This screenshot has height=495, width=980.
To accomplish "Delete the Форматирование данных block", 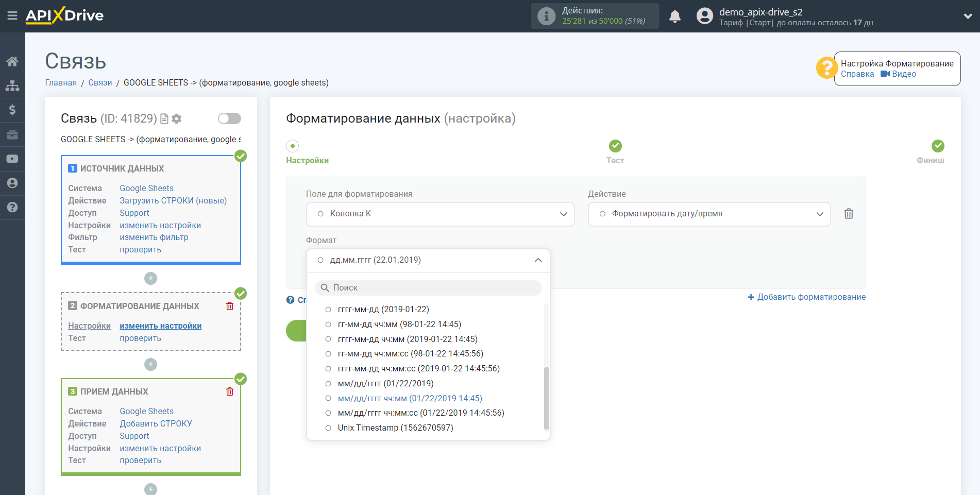I will [230, 306].
